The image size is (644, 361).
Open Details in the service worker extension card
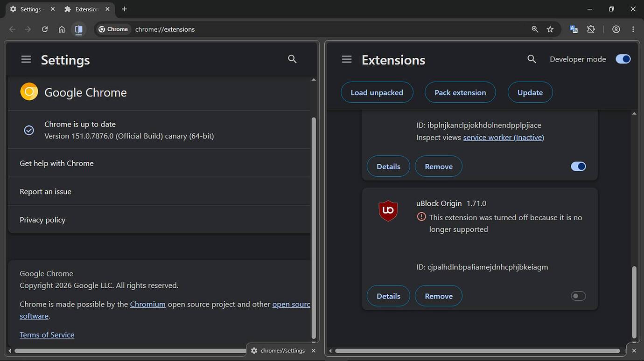pos(388,167)
